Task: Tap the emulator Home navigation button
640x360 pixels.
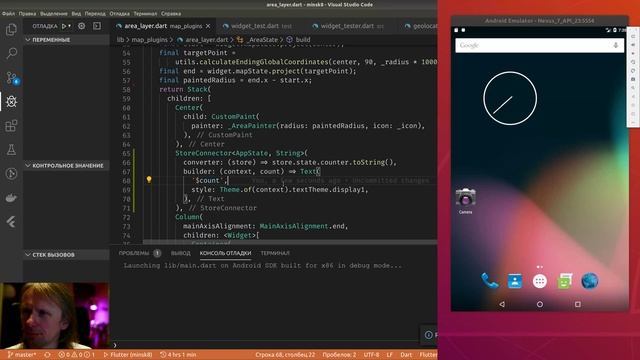Action: click(x=540, y=304)
